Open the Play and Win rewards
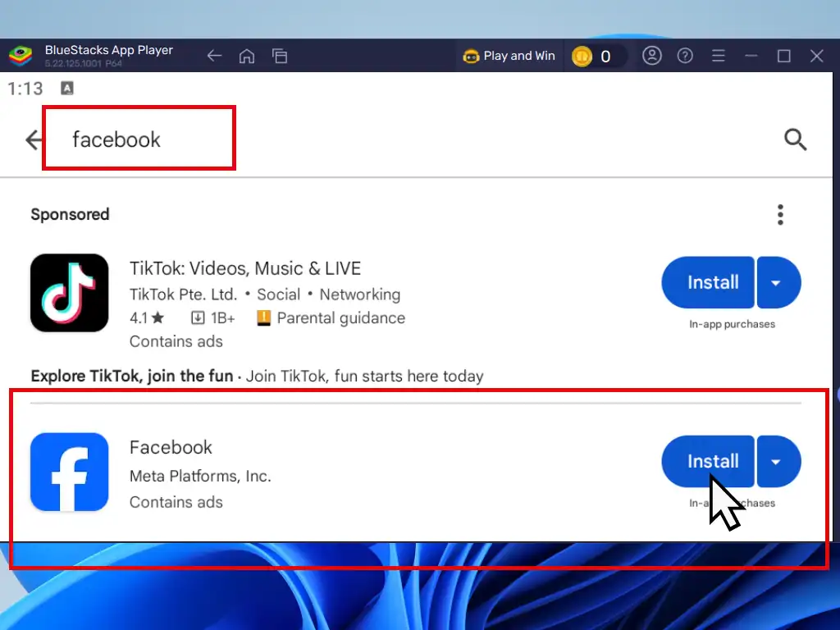 click(509, 56)
